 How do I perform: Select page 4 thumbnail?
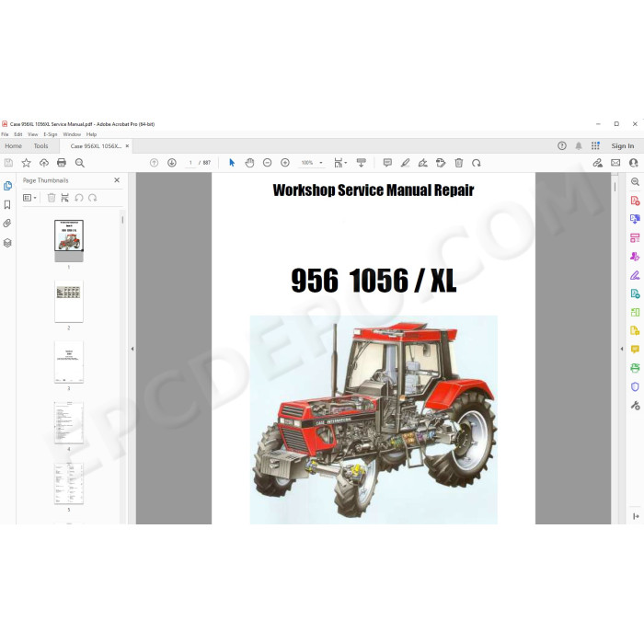(69, 422)
